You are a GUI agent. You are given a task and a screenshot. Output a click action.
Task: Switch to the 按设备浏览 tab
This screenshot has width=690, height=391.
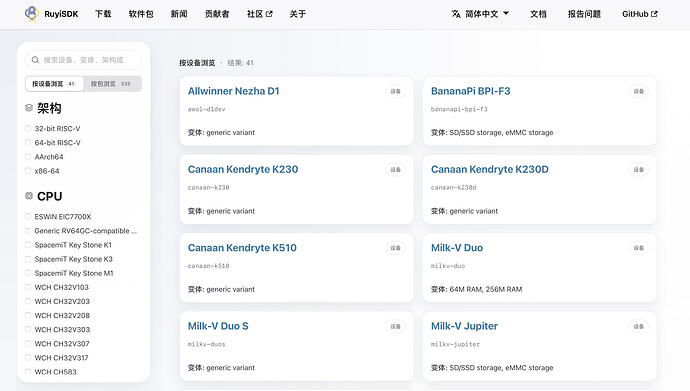coord(54,84)
